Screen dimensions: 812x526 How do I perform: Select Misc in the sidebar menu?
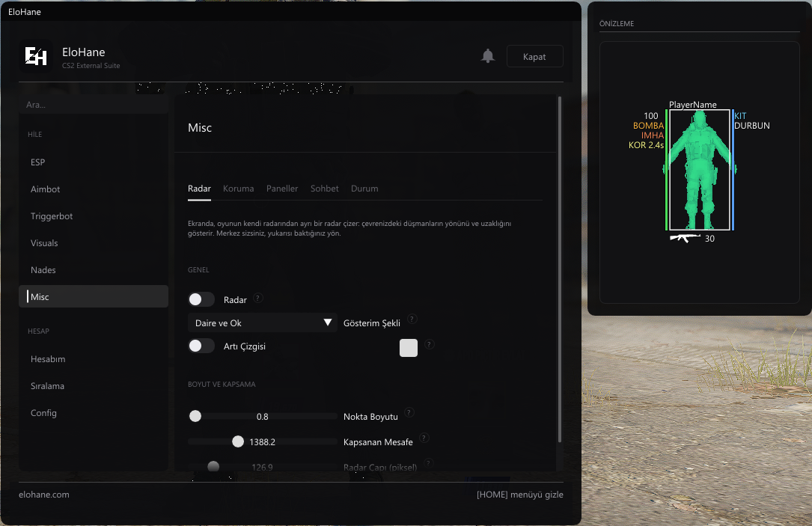tap(94, 296)
